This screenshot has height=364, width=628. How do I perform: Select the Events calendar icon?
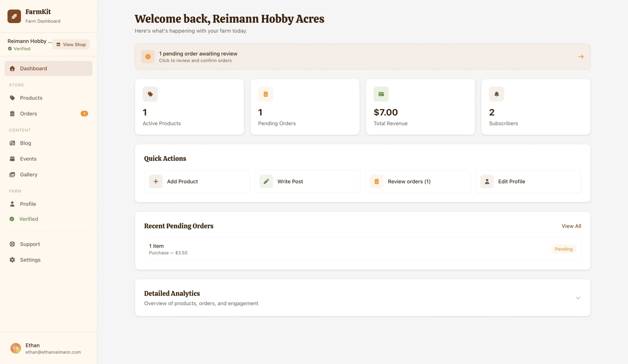coord(12,158)
